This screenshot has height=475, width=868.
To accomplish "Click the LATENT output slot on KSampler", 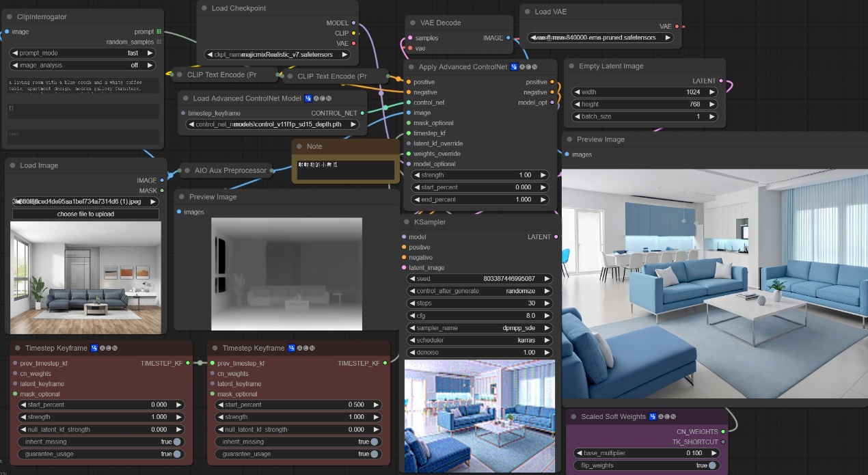I will (x=556, y=237).
